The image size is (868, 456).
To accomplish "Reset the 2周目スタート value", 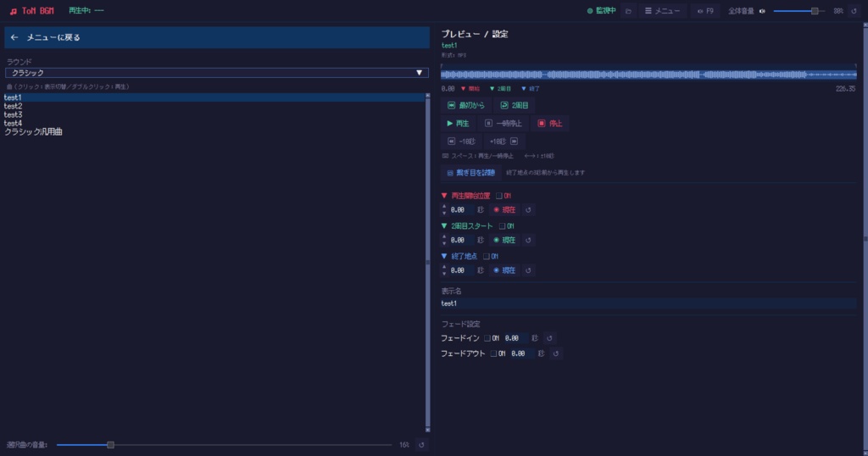I will click(528, 240).
